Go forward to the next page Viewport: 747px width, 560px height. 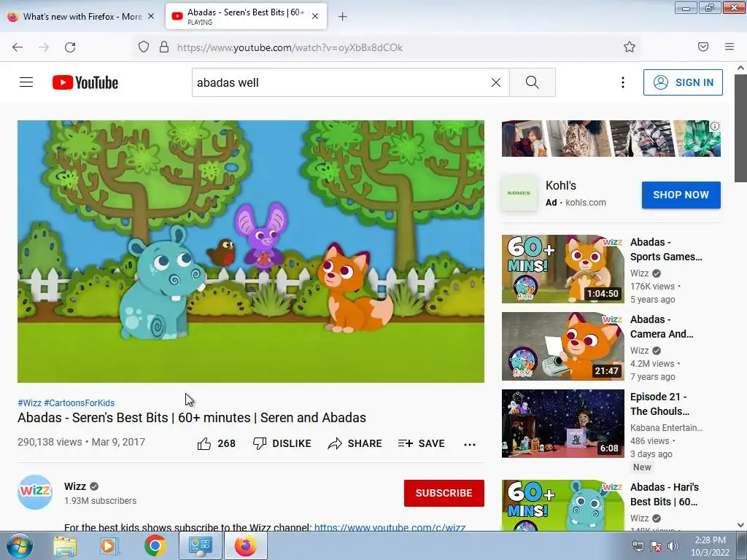click(44, 47)
